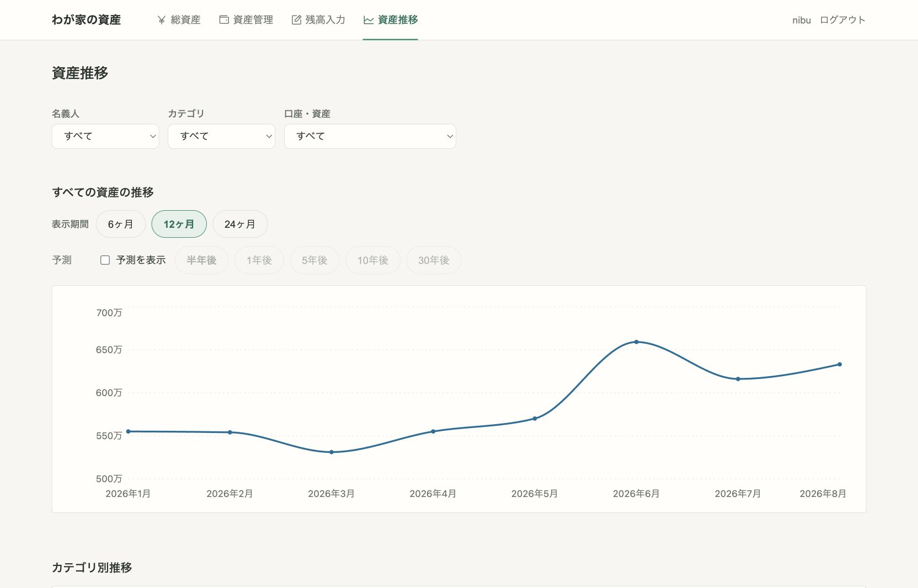Click the 2026年6月 x-axis label
This screenshot has height=588, width=918.
coord(636,494)
